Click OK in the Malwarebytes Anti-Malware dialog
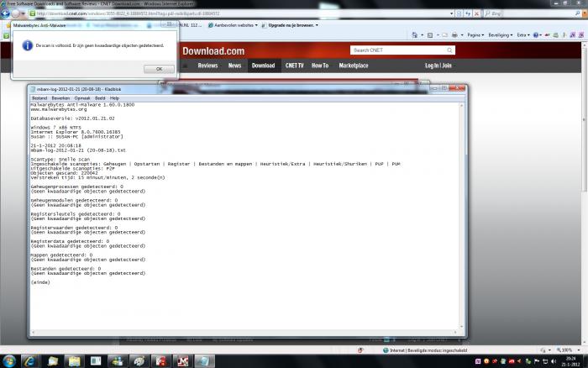The height and width of the screenshot is (368, 588). [x=159, y=69]
